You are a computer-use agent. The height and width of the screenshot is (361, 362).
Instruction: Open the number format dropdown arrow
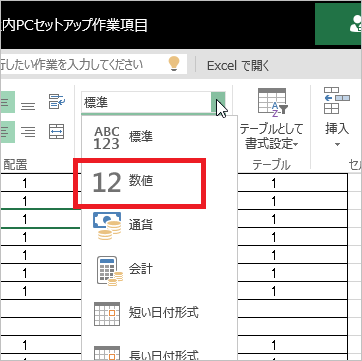pyautogui.click(x=218, y=103)
